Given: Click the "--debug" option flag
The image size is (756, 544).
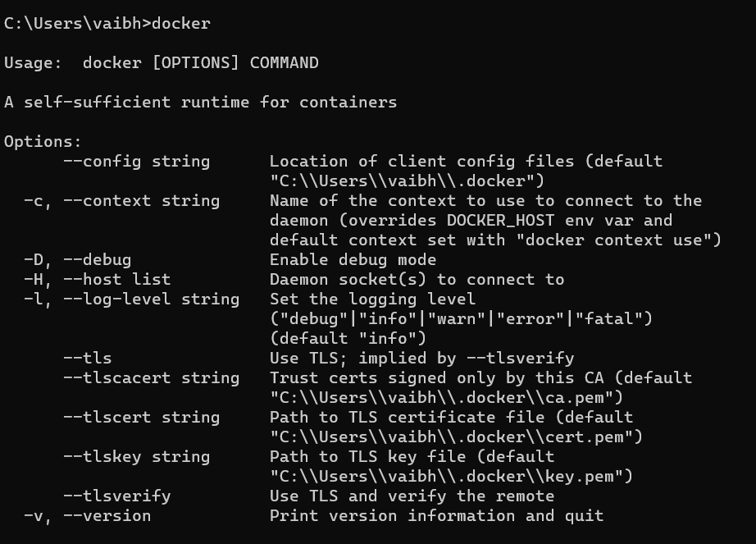Looking at the screenshot, I should [97, 260].
